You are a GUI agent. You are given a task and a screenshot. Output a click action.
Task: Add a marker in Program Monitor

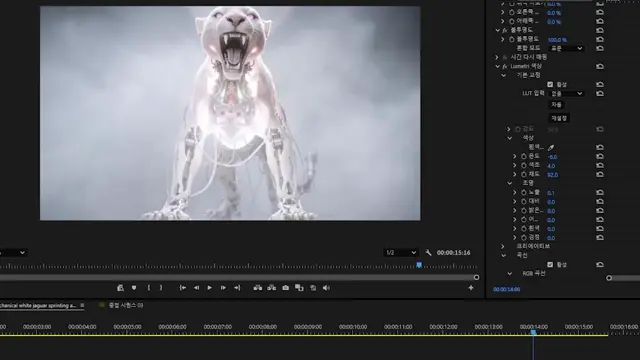click(134, 288)
